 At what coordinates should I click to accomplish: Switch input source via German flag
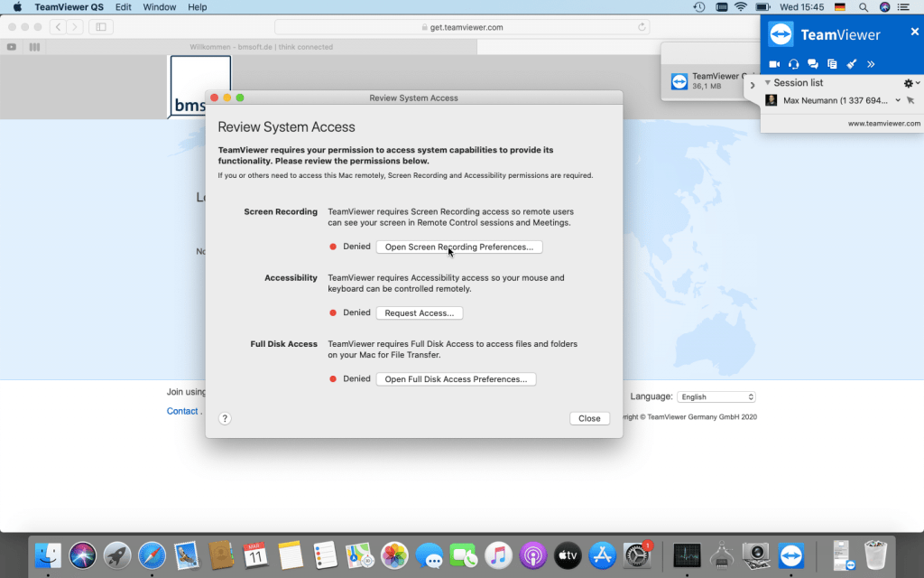(840, 7)
